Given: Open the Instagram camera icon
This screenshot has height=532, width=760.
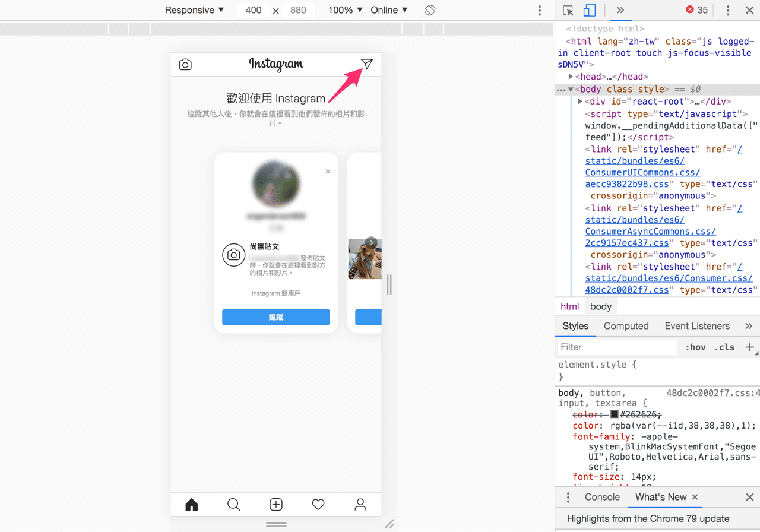Looking at the screenshot, I should [185, 64].
